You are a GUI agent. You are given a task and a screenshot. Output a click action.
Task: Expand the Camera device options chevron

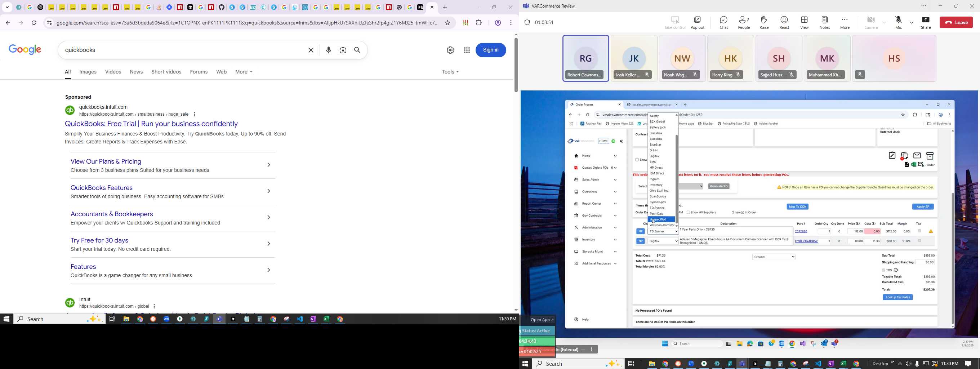[884, 23]
